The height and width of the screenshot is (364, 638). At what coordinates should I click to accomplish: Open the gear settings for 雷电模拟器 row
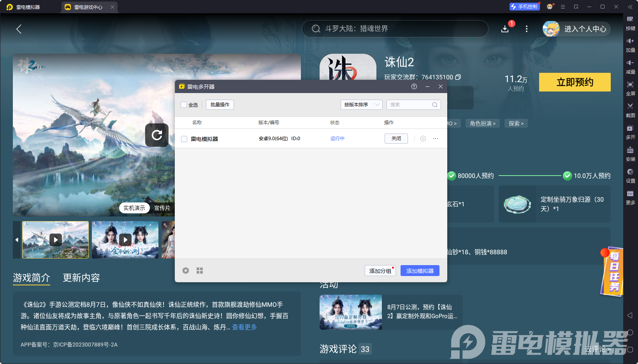pos(423,139)
